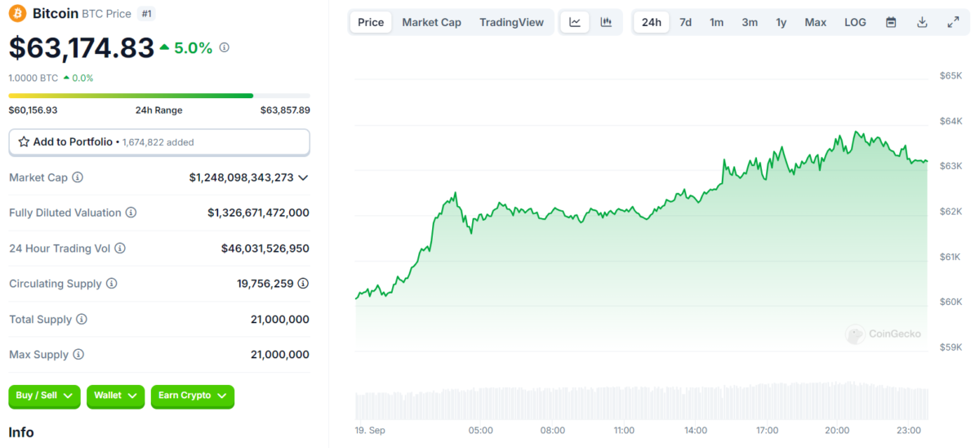Show 24 Hour Trading Vol info icon
The height and width of the screenshot is (448, 980).
pos(120,248)
